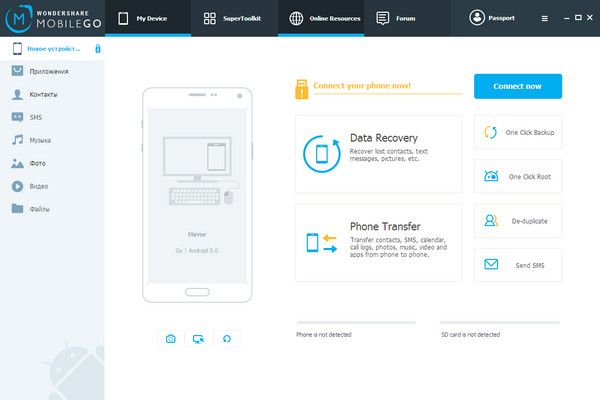600x400 pixels.
Task: Click the USB connection icon next to device
Action: 98,49
